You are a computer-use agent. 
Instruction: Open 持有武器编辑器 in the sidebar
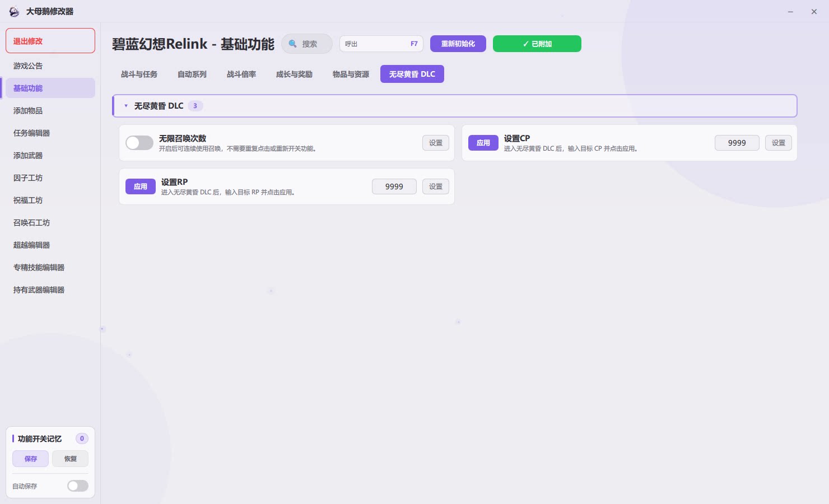[50, 290]
